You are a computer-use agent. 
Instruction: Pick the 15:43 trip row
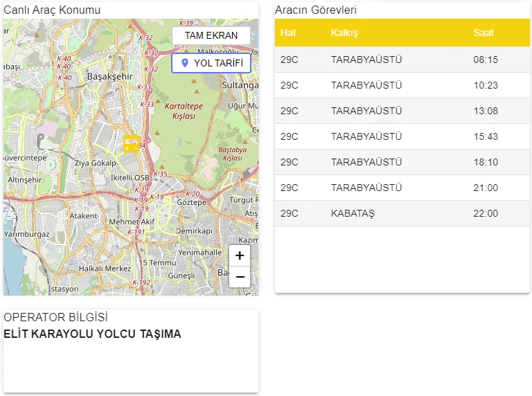402,136
